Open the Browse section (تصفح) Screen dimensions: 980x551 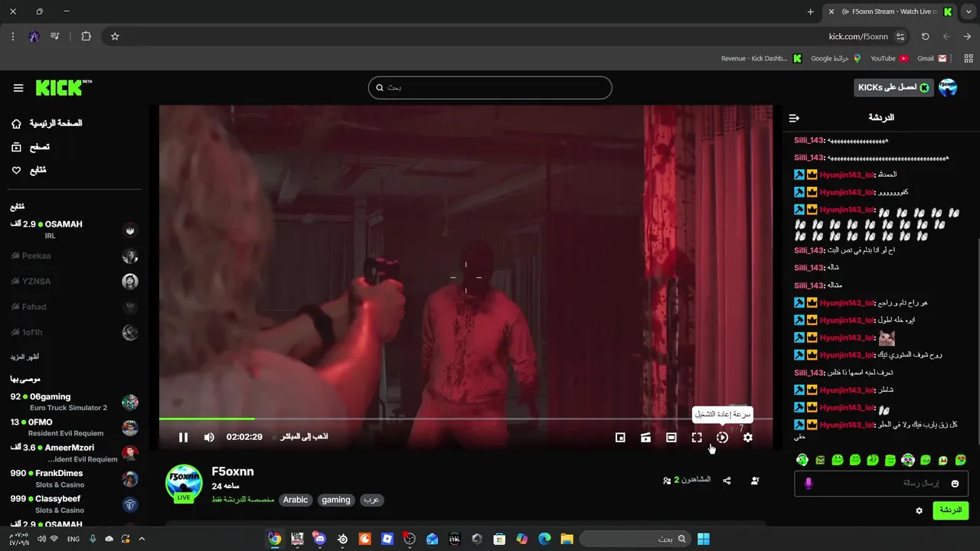(x=31, y=147)
